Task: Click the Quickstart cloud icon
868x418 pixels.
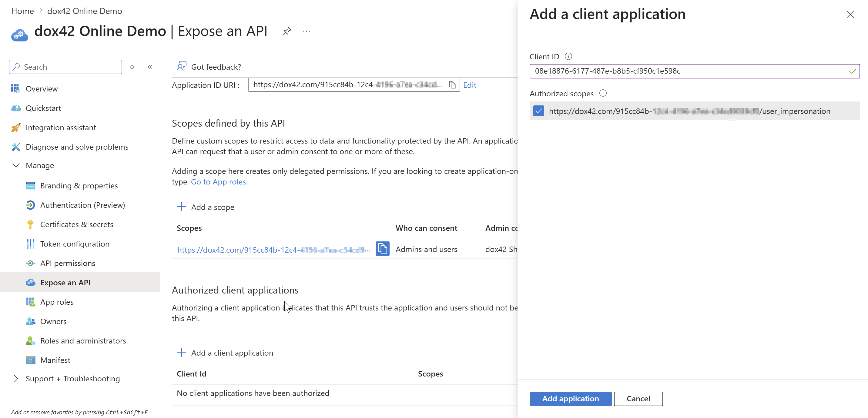Action: pos(15,108)
